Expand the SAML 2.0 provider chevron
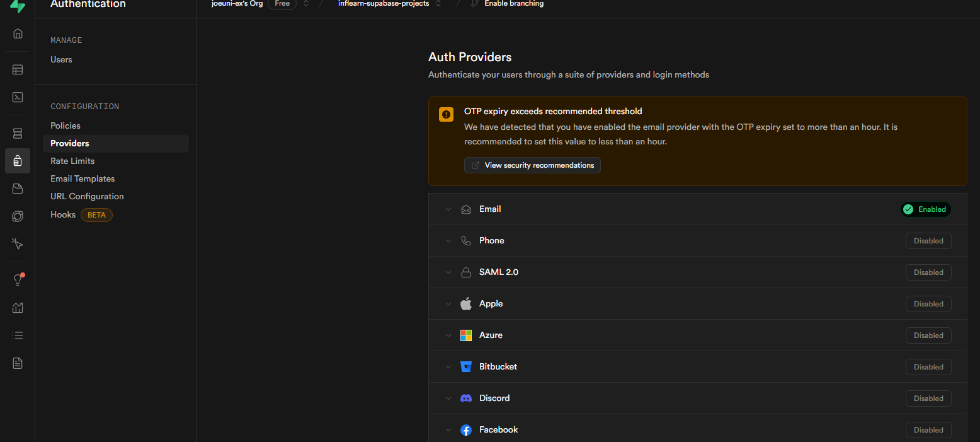The image size is (980, 442). coord(448,272)
